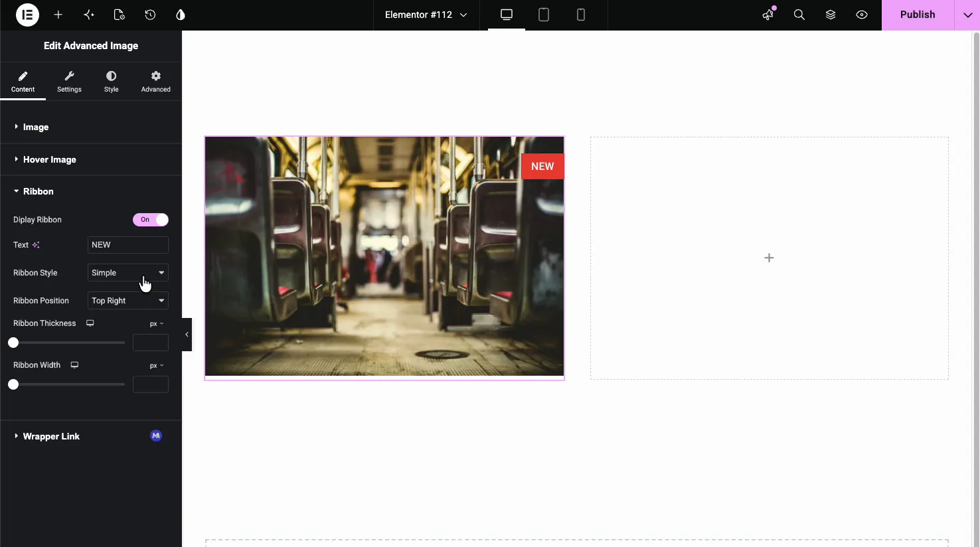Click the Ribbon Style label
Screen dimensions: 980x547
(35, 273)
